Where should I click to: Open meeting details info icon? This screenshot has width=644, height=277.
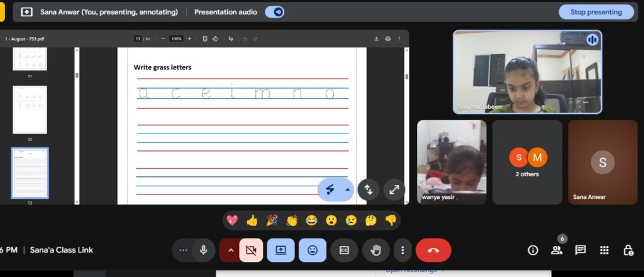click(x=533, y=250)
